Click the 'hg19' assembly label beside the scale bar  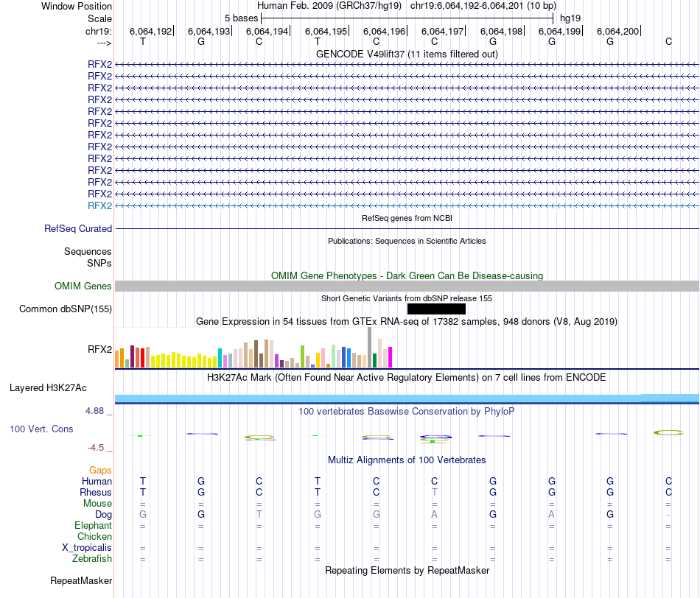point(570,18)
